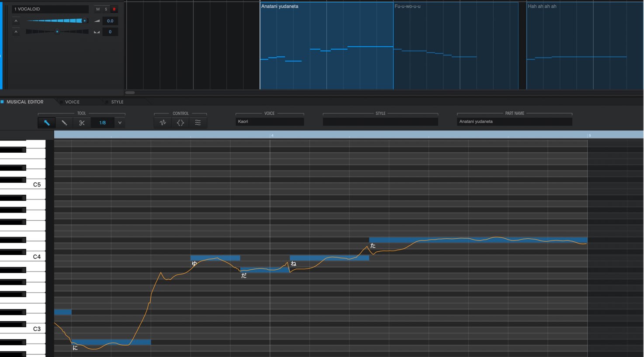Collapse the volume row chevron

(x=16, y=21)
